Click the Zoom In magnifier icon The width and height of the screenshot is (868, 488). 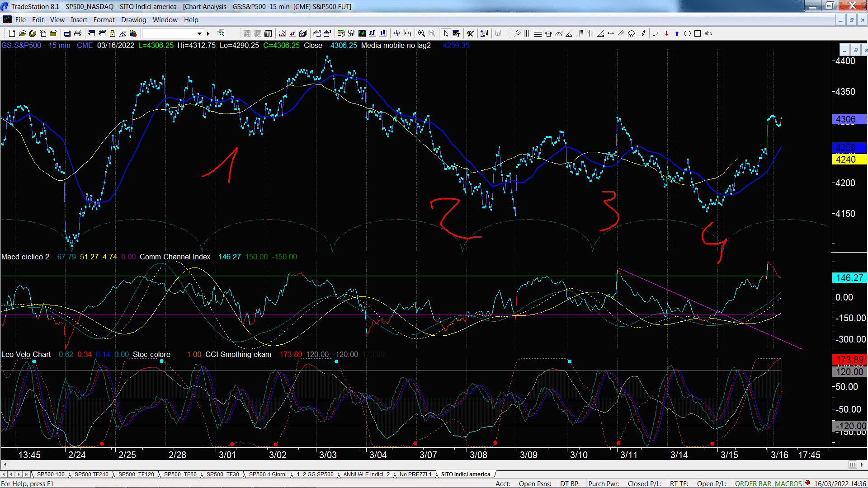[421, 33]
